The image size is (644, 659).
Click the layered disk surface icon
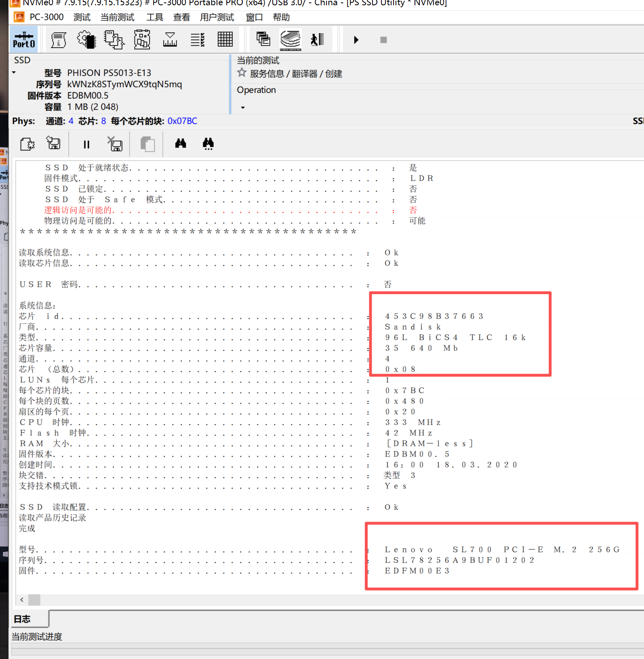pos(290,40)
